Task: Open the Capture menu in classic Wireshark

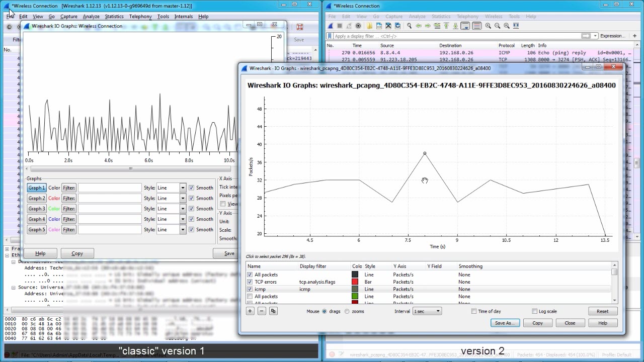Action: point(69,17)
